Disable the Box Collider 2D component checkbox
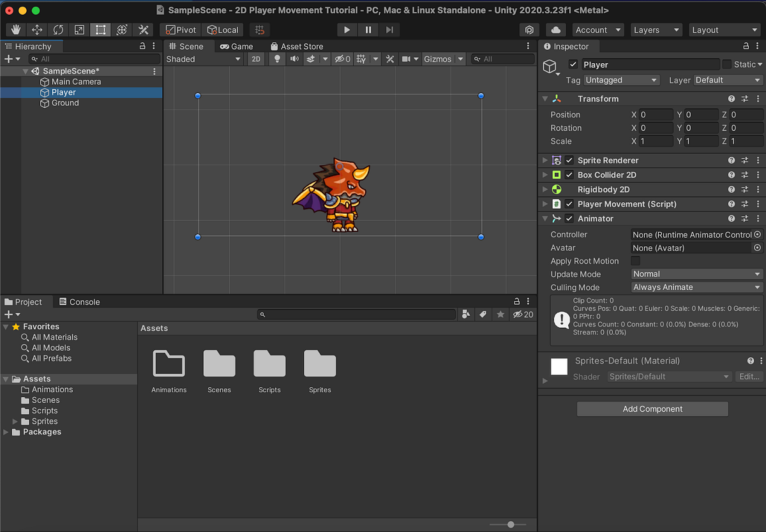This screenshot has height=532, width=766. tap(569, 175)
